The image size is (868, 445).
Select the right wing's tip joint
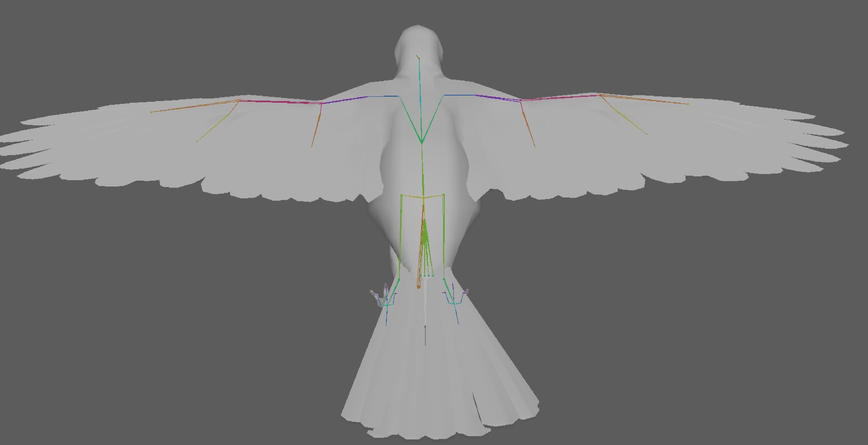click(x=688, y=104)
